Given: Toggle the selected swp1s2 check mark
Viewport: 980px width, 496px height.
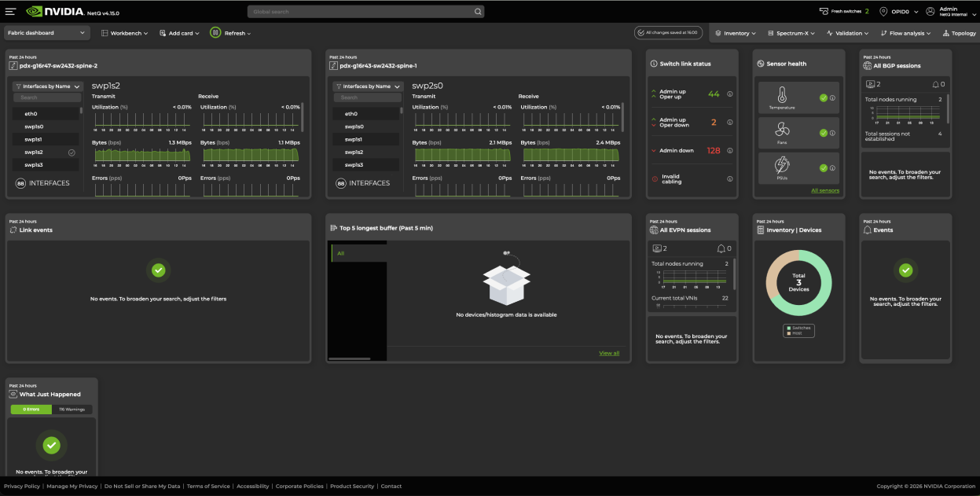Looking at the screenshot, I should click(x=72, y=152).
